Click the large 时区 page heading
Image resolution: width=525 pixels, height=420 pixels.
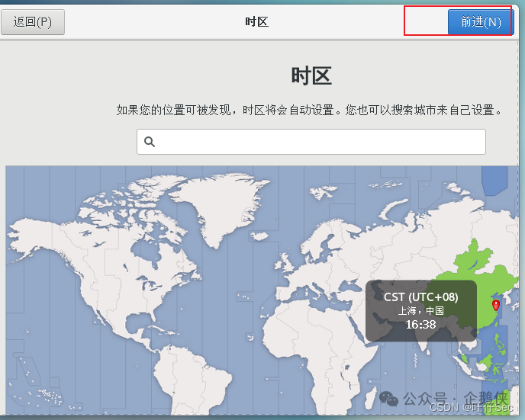pyautogui.click(x=311, y=76)
